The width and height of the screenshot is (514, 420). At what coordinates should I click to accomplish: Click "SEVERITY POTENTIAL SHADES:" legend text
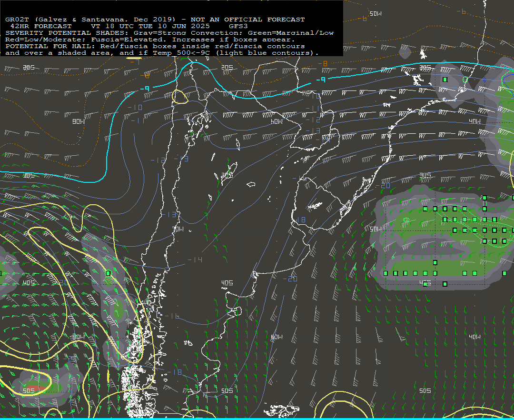67,33
